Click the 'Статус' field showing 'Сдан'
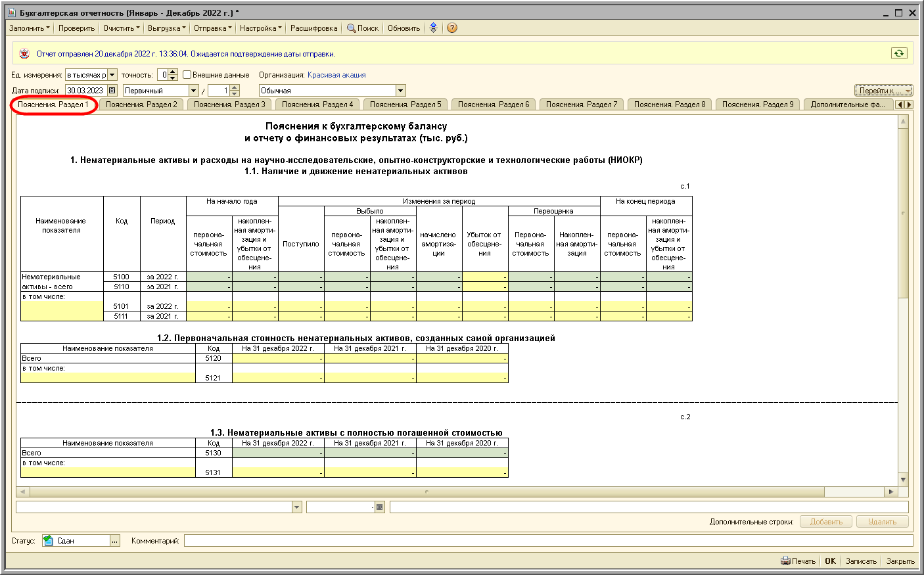924x575 pixels. click(x=76, y=541)
